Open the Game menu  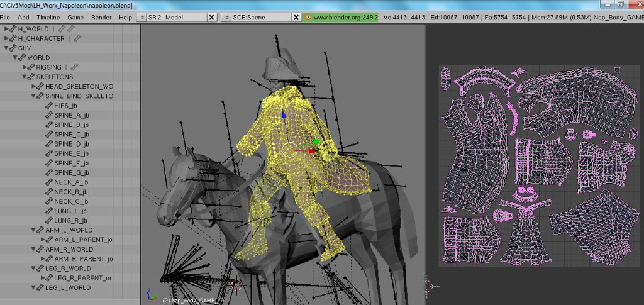pyautogui.click(x=75, y=17)
